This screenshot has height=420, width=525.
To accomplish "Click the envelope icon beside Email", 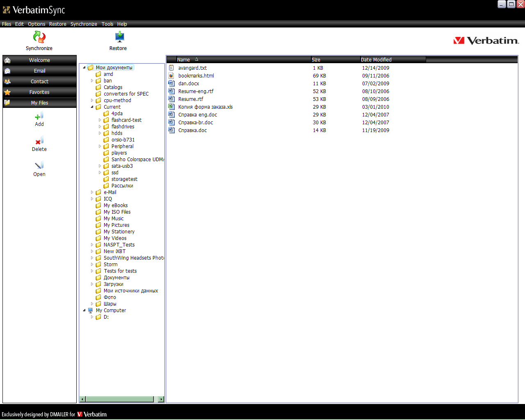I will 7,71.
